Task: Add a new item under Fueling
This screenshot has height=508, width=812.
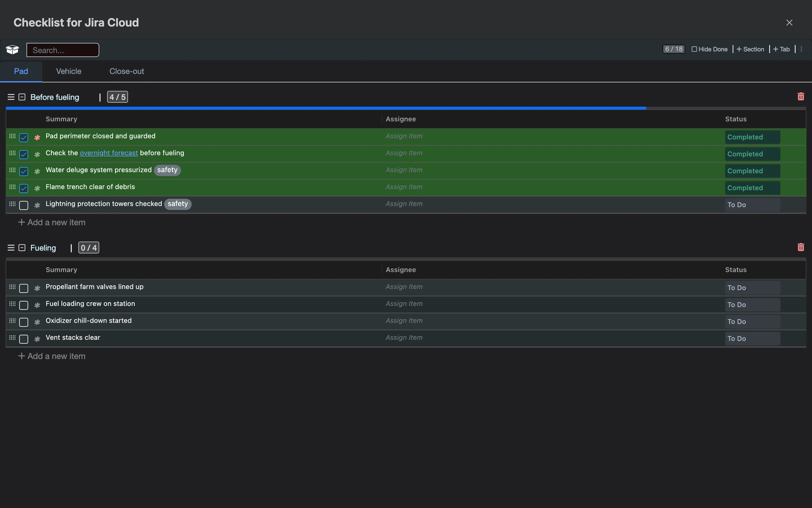Action: tap(52, 356)
